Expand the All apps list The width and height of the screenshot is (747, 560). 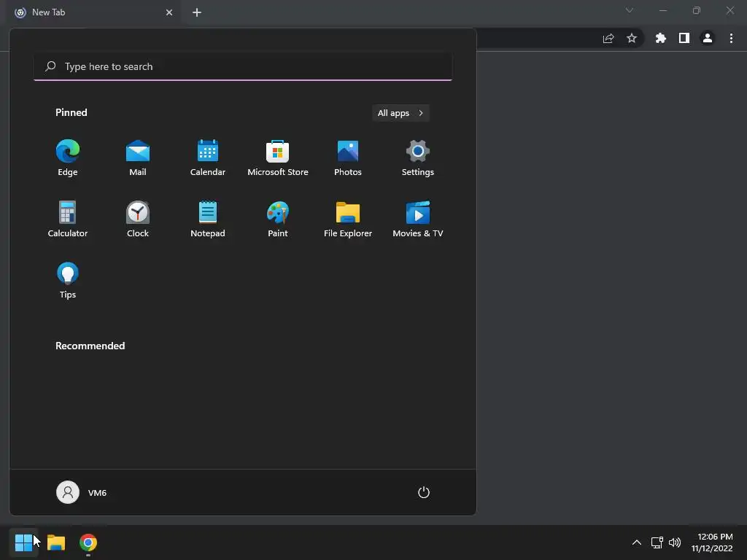tap(400, 113)
